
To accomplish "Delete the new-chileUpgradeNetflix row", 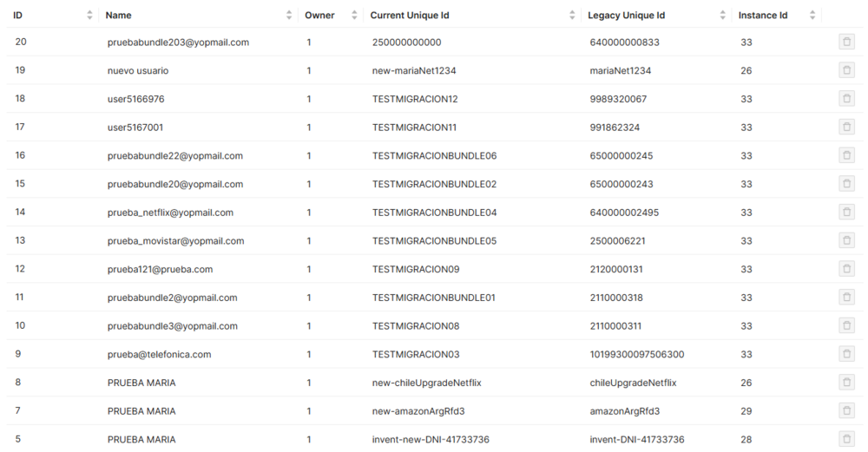I will pyautogui.click(x=846, y=383).
